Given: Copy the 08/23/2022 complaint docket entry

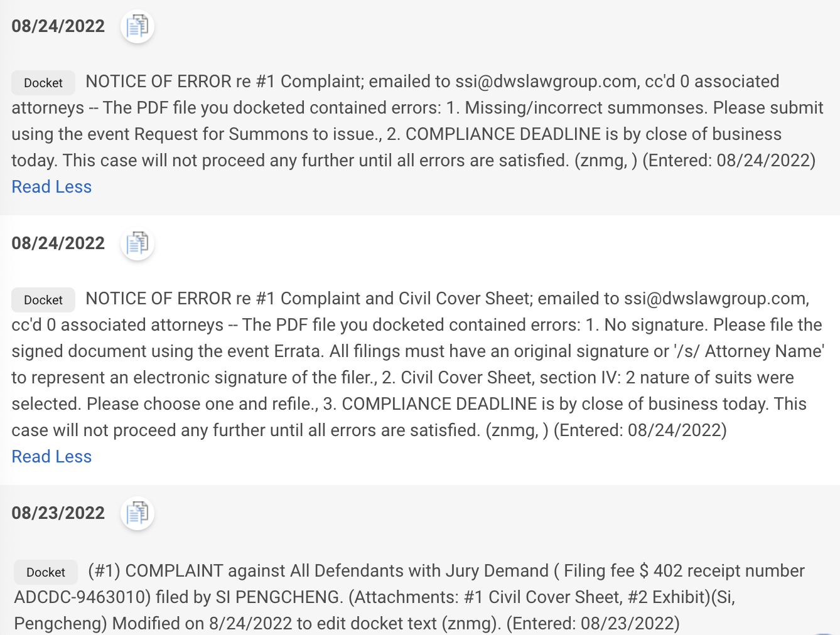Looking at the screenshot, I should (x=137, y=513).
